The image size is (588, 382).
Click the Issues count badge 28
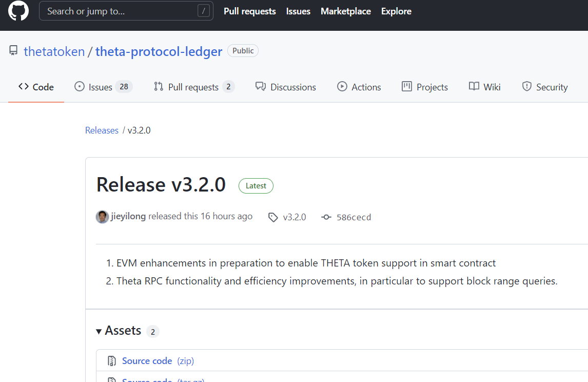coord(124,87)
